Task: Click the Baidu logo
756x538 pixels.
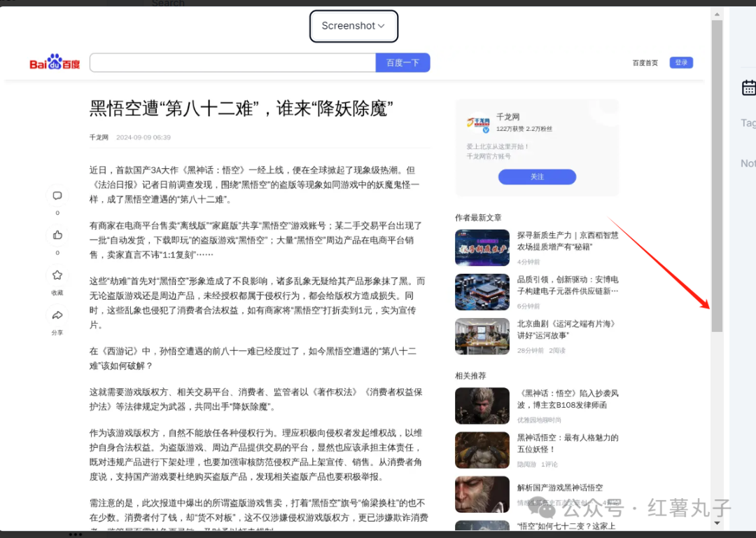Action: pos(55,62)
